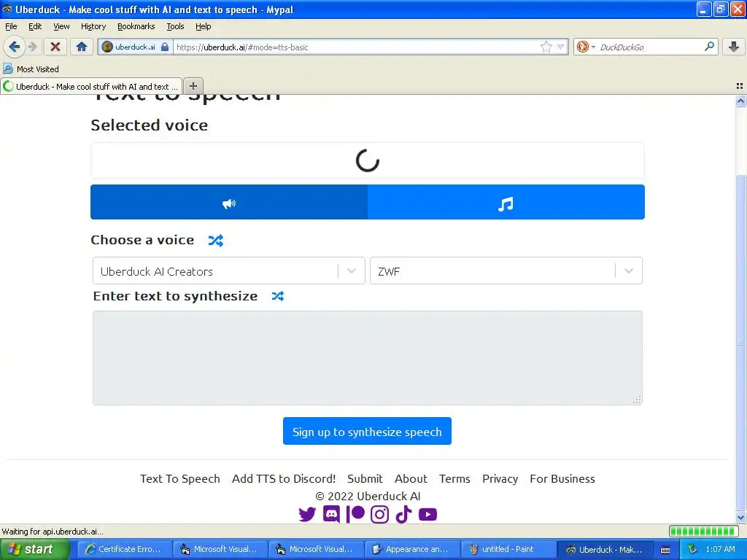747x560 pixels.
Task: Open the DuckDuckGo search engine selector
Action: click(x=586, y=47)
